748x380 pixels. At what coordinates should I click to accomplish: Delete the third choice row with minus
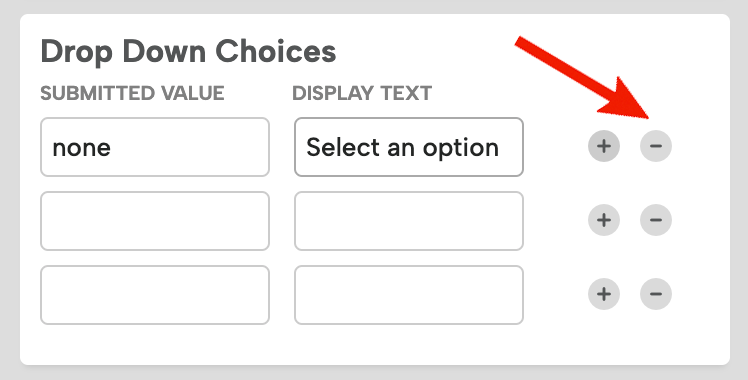655,294
